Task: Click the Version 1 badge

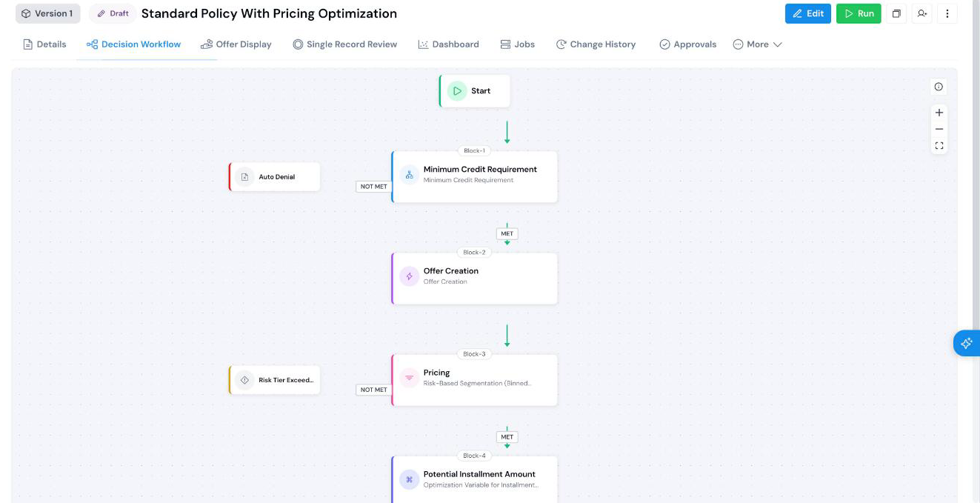Action: [x=47, y=13]
